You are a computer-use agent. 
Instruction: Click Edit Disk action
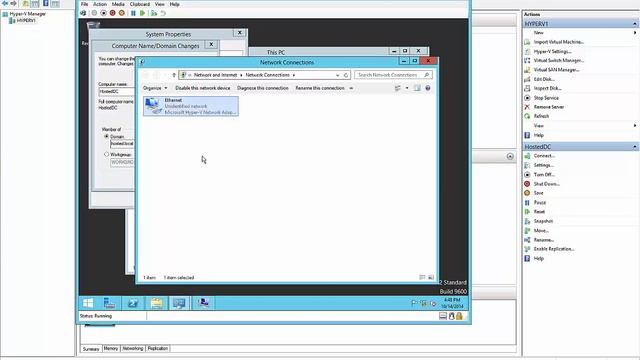click(544, 79)
